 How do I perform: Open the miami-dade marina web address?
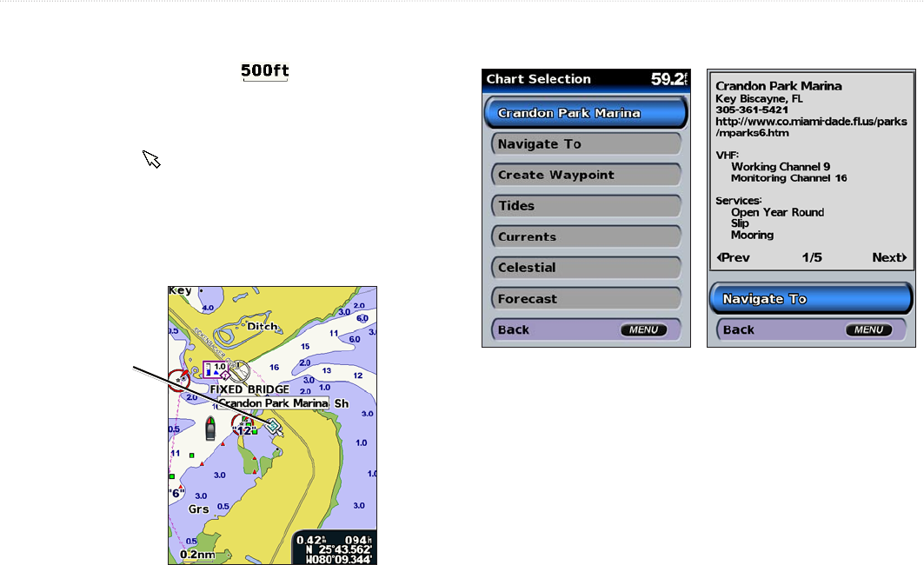click(x=811, y=127)
